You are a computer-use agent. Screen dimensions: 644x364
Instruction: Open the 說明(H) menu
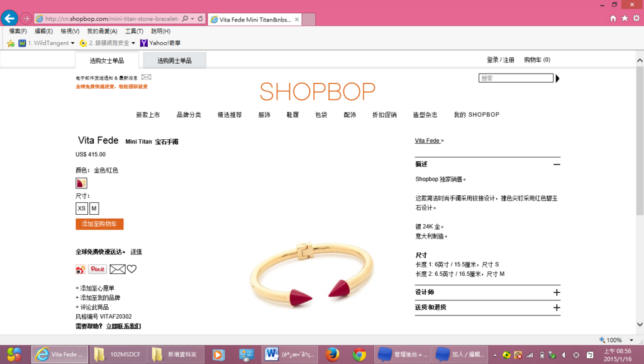(160, 31)
